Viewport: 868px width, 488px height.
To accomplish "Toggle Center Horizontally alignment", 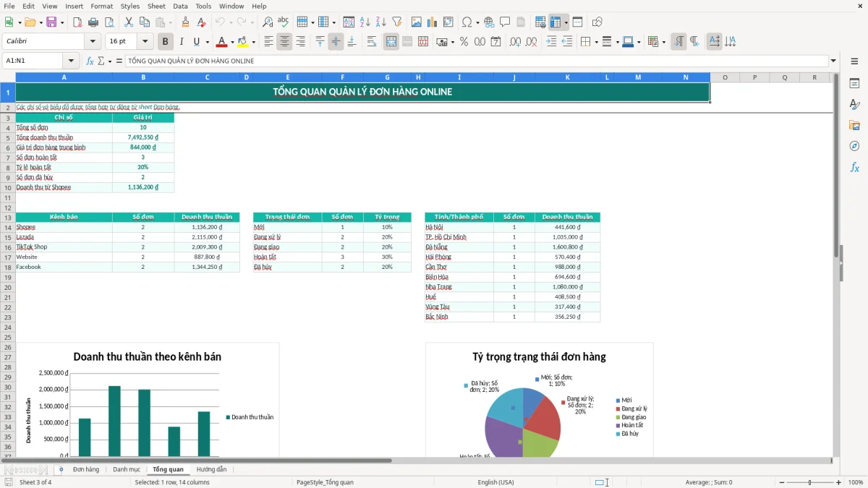I will tap(284, 42).
